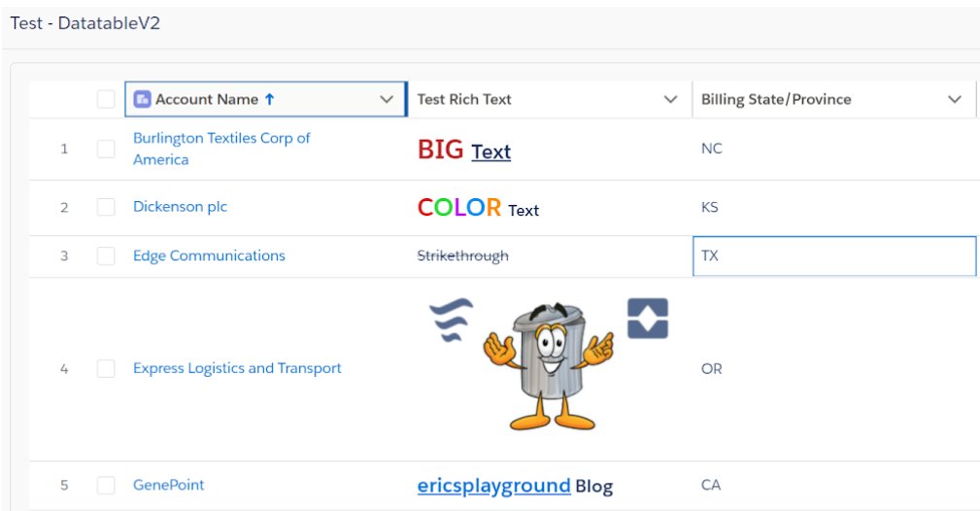Select the TX billing state cell
This screenshot has height=511, width=980.
[834, 255]
